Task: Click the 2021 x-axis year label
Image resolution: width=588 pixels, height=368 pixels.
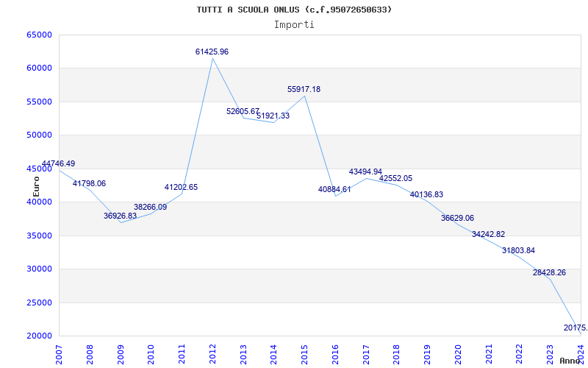Action: point(489,355)
